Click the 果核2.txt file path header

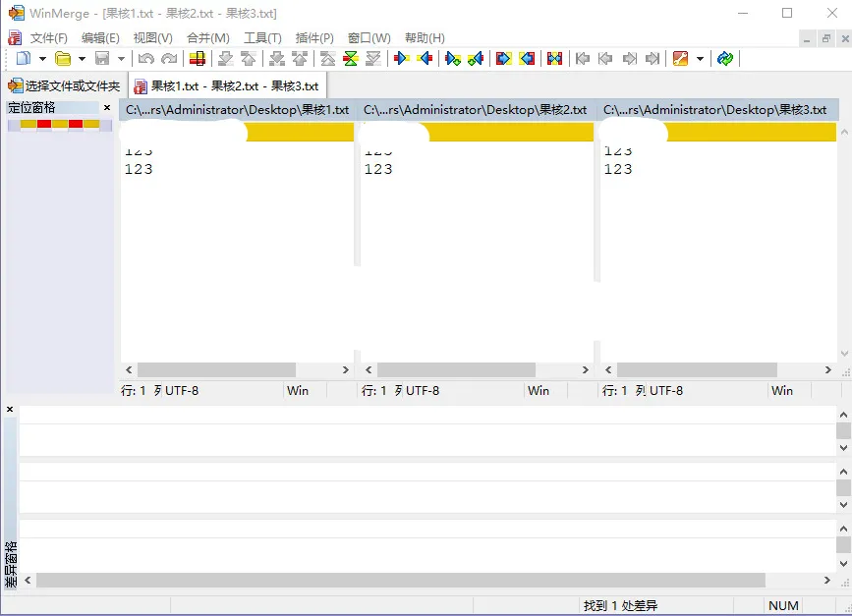(476, 110)
